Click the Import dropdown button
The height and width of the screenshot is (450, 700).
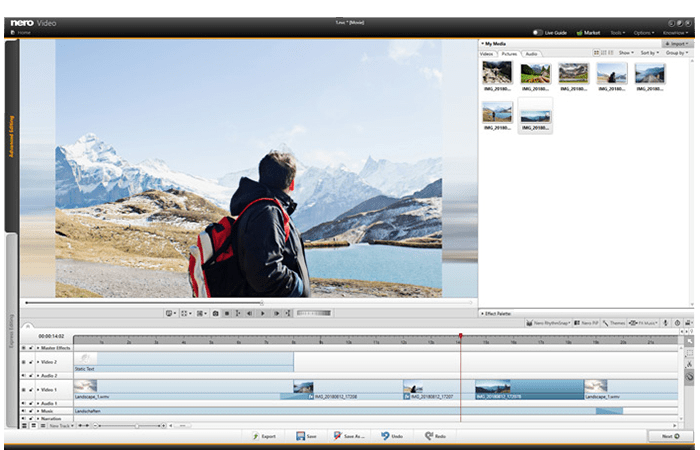(x=677, y=44)
